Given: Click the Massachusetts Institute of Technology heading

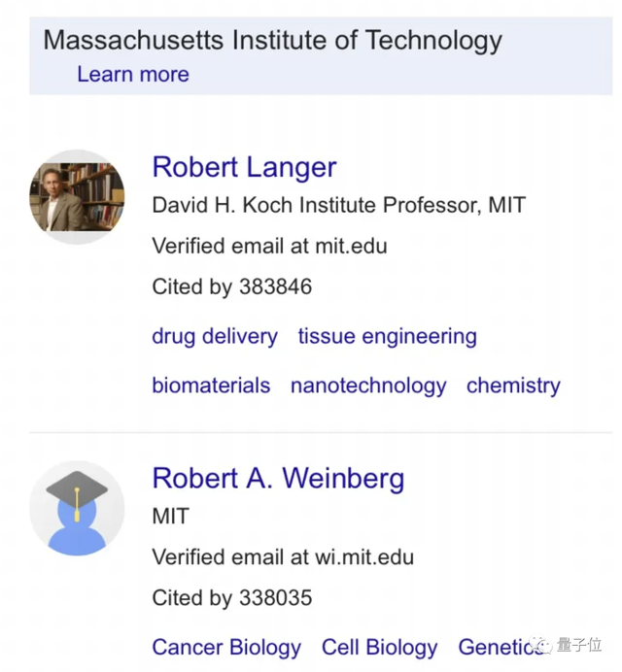Looking at the screenshot, I should point(273,41).
